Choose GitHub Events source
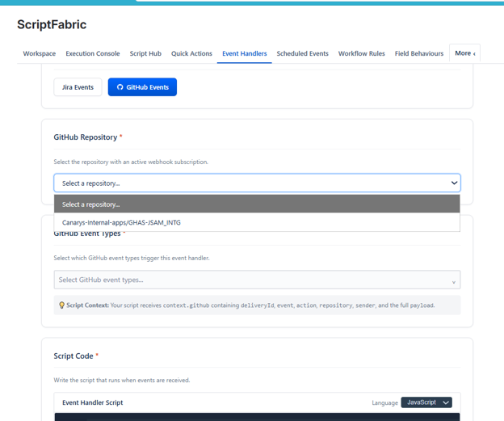Image resolution: width=504 pixels, height=421 pixels. coord(142,87)
